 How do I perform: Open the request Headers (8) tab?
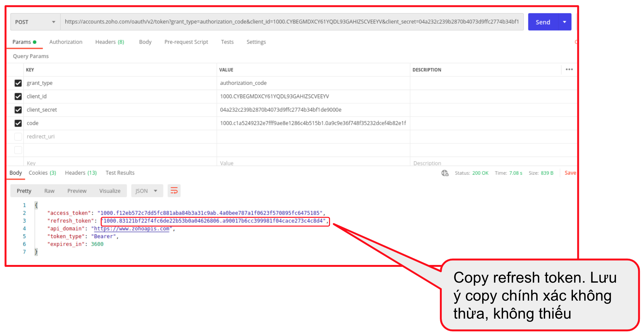tap(109, 42)
